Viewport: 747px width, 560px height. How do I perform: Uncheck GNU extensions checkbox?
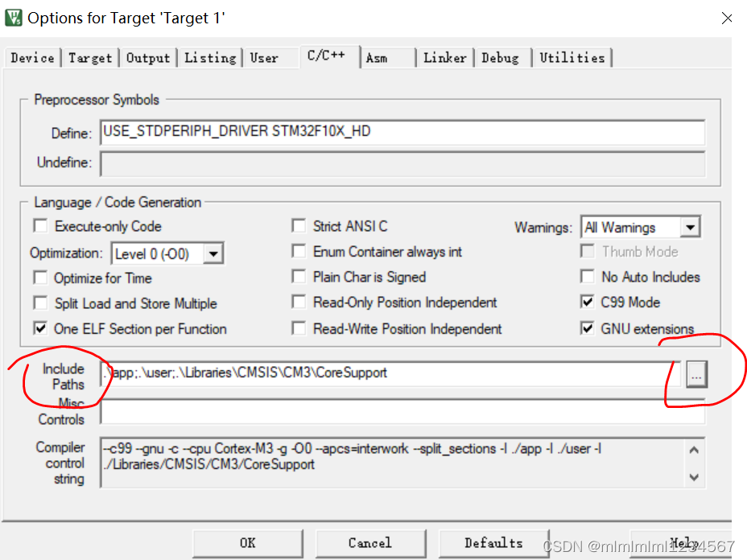tap(588, 328)
